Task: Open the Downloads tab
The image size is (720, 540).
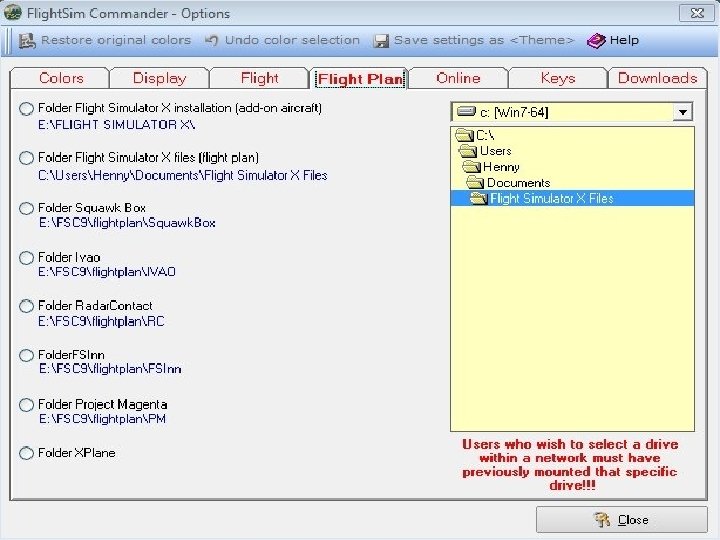Action: pyautogui.click(x=658, y=78)
